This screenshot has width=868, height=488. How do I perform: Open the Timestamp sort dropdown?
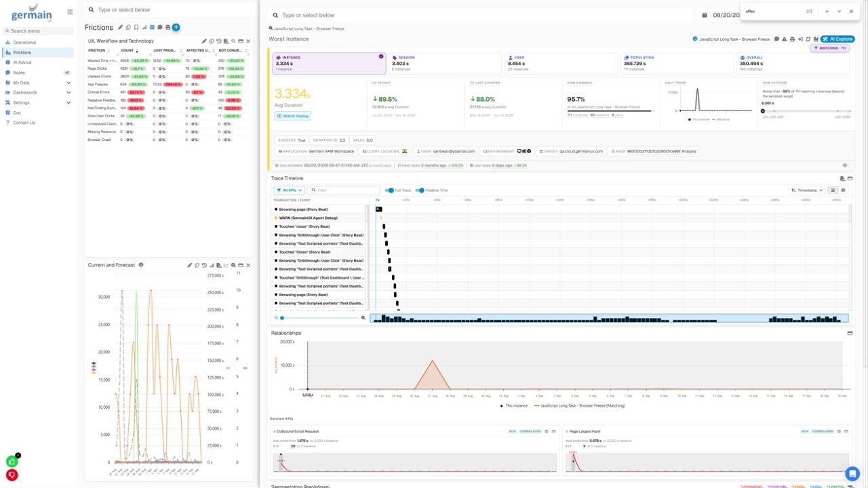808,190
